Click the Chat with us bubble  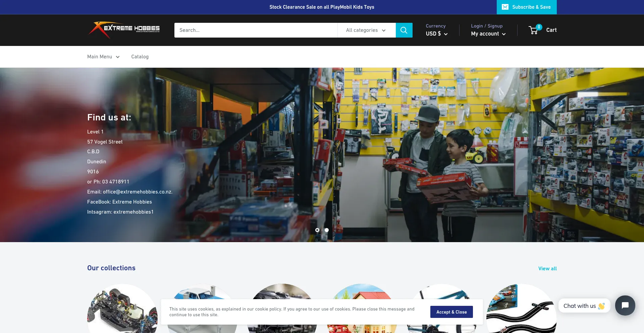coord(584,306)
